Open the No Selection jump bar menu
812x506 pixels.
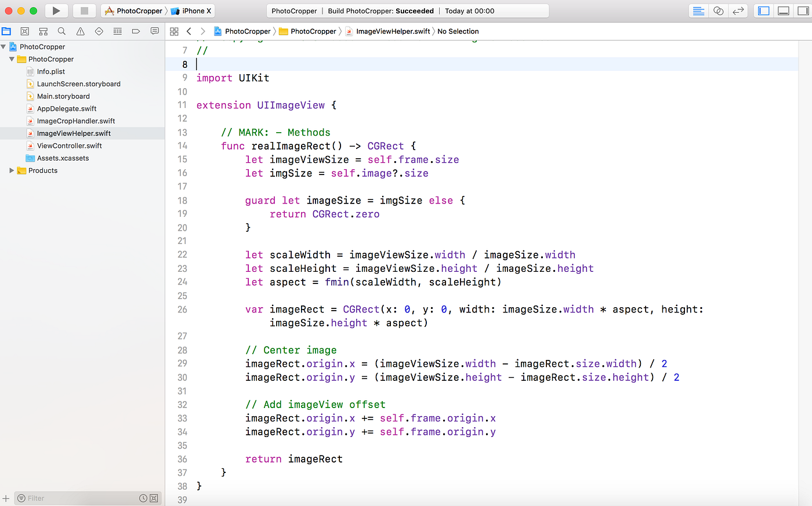(x=458, y=31)
